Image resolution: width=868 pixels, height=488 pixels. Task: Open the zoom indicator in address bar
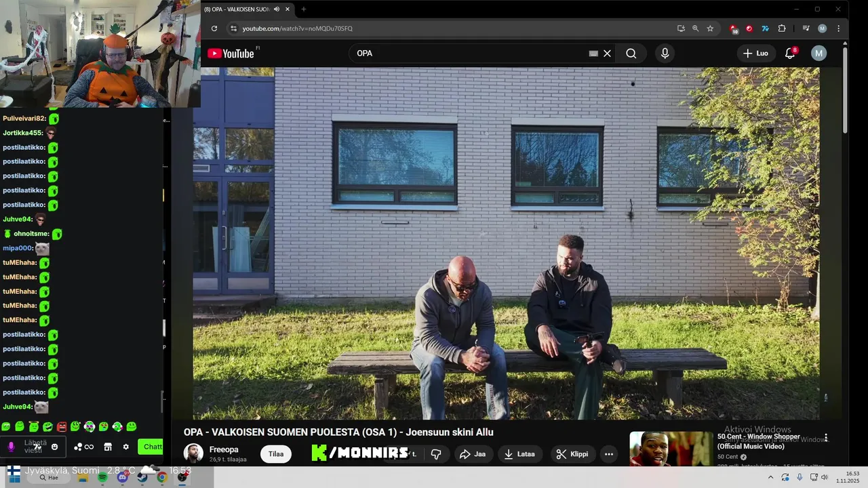pos(695,28)
